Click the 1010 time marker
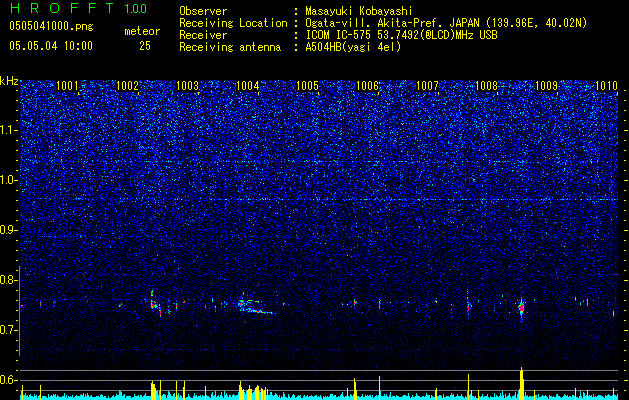 [607, 85]
